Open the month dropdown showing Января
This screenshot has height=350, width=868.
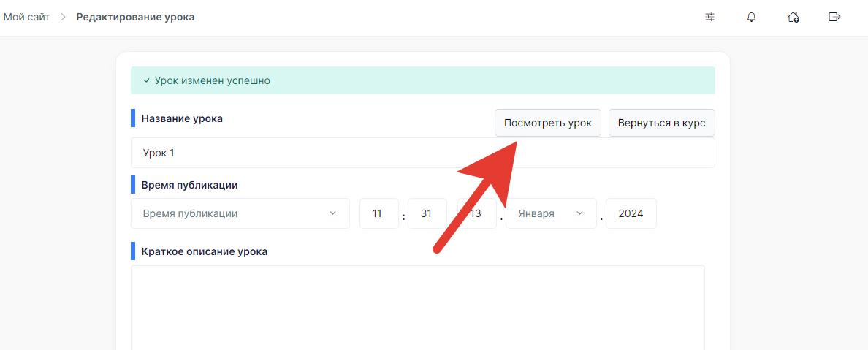pos(551,213)
